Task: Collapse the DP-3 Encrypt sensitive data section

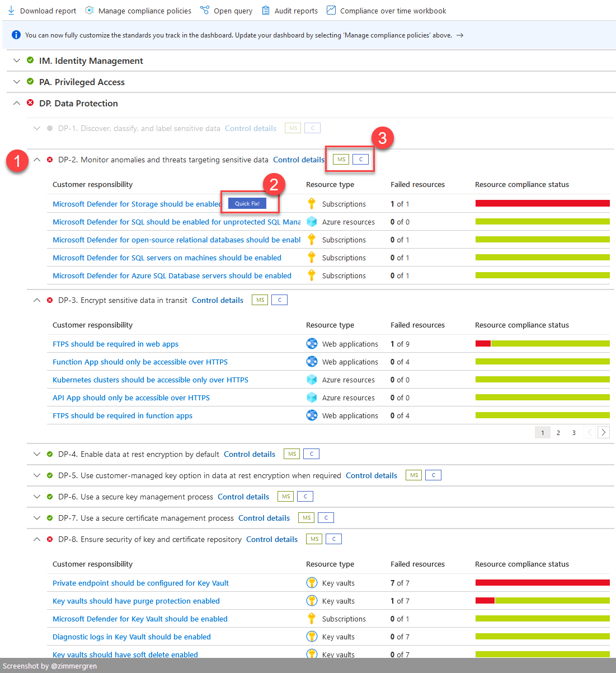Action: 37,300
